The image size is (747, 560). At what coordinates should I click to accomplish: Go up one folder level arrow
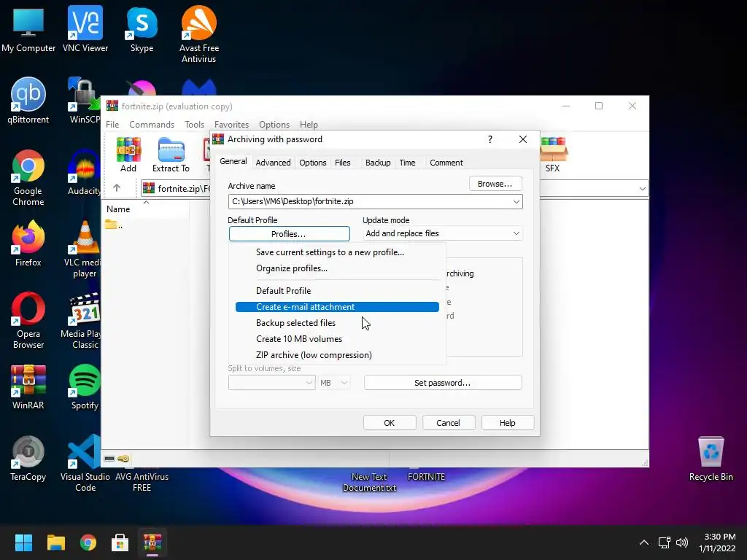(117, 188)
